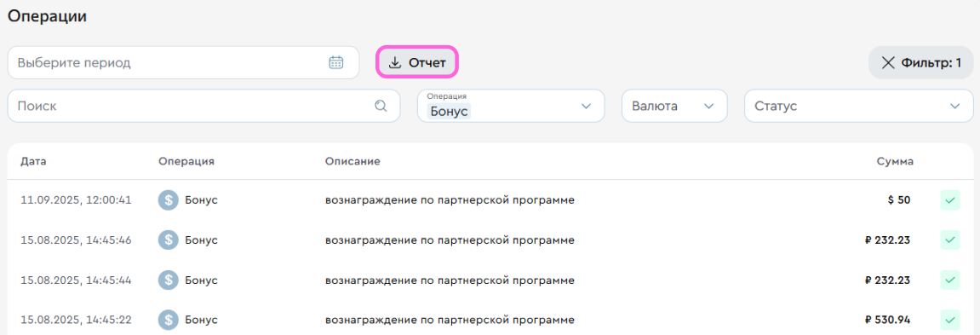Click the Операции page heading
The image size is (980, 335).
[47, 17]
